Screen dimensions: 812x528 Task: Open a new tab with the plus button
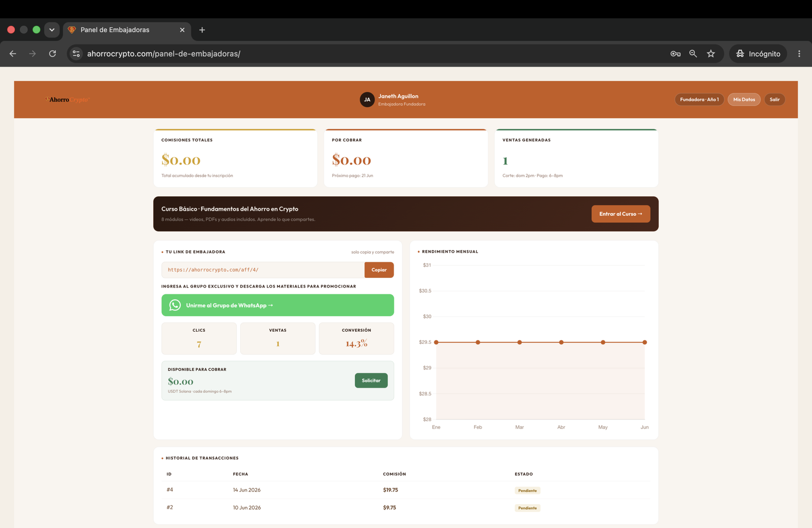coord(202,30)
